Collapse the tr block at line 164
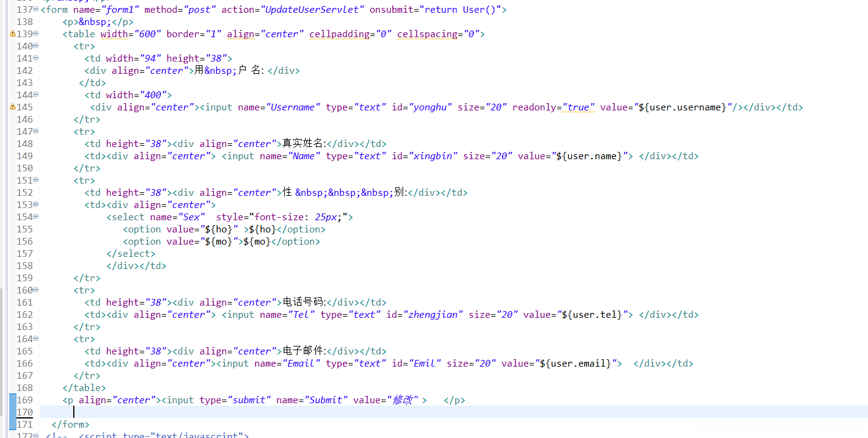 pos(35,339)
